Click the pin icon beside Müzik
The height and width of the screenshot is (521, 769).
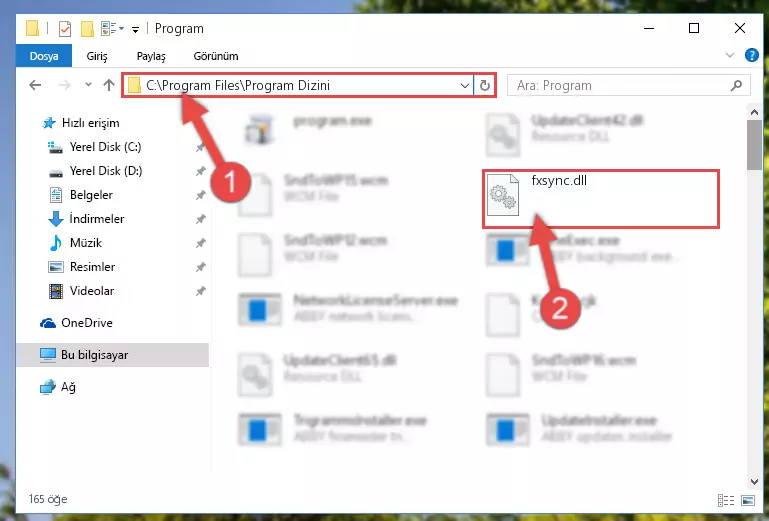200,243
